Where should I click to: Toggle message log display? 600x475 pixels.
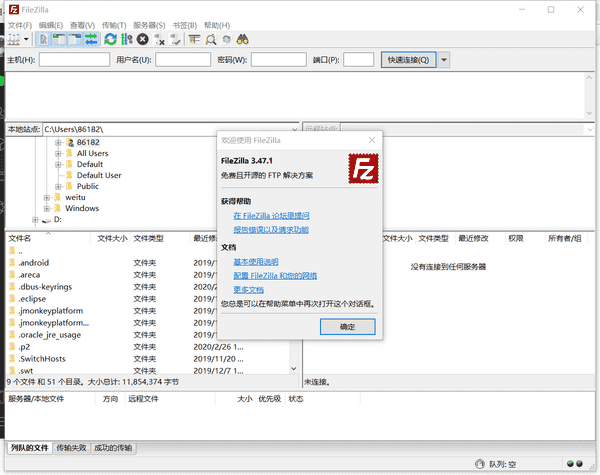44,39
